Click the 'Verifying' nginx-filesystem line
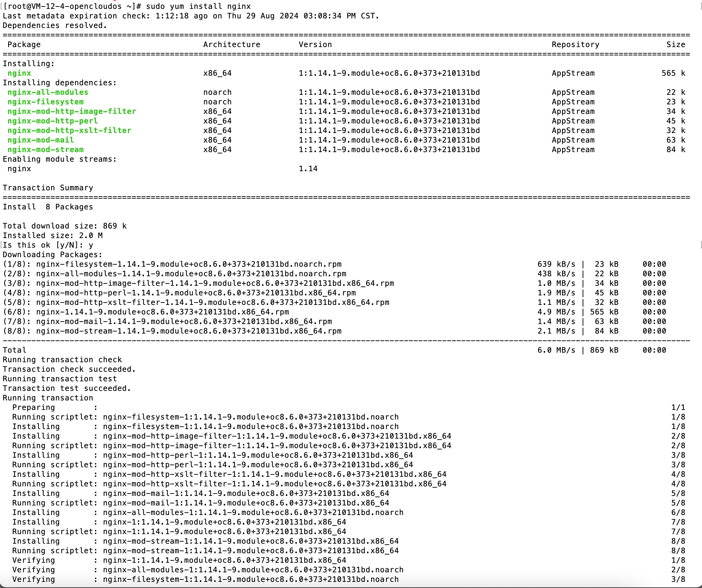The image size is (702, 588). 349,579
